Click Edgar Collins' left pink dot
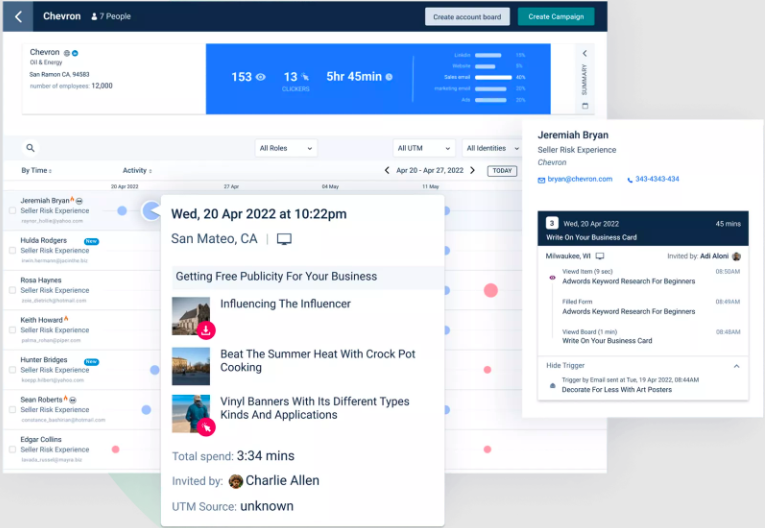 tap(115, 449)
